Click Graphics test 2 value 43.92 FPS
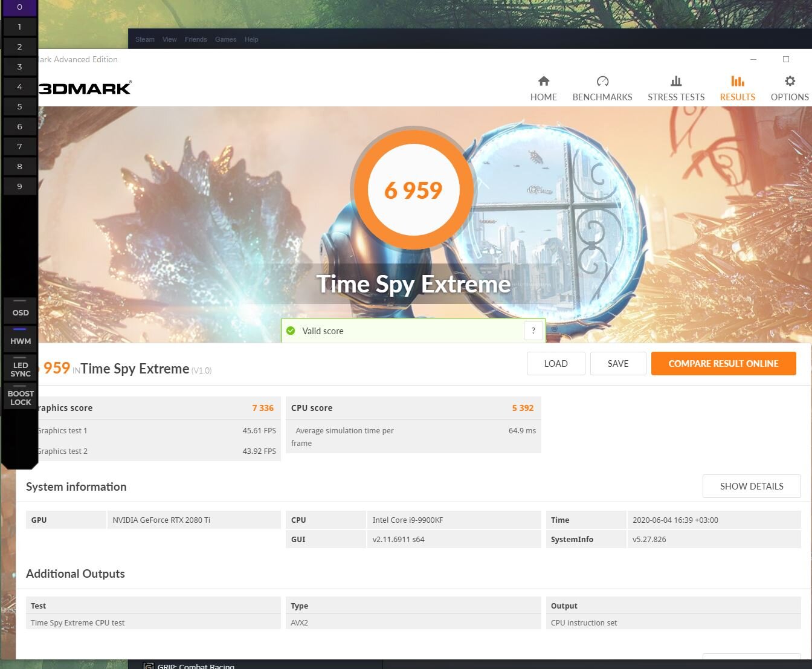Screen dimensions: 812x669 (259, 451)
